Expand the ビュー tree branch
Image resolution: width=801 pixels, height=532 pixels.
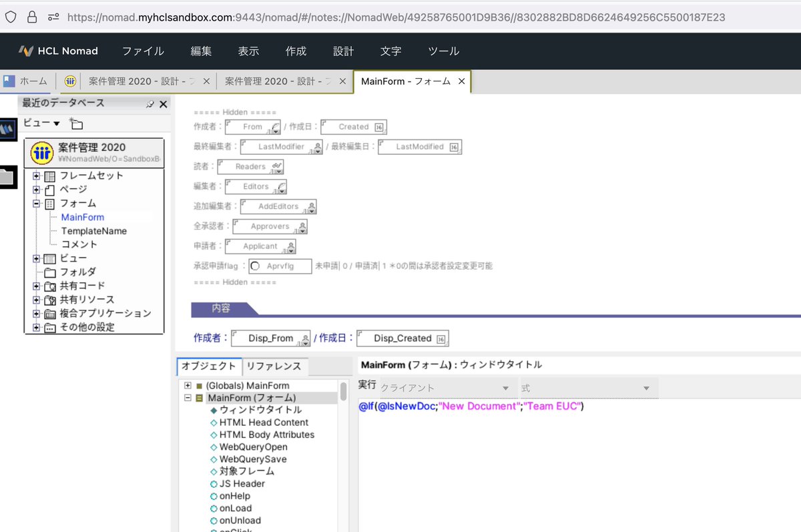click(x=38, y=258)
